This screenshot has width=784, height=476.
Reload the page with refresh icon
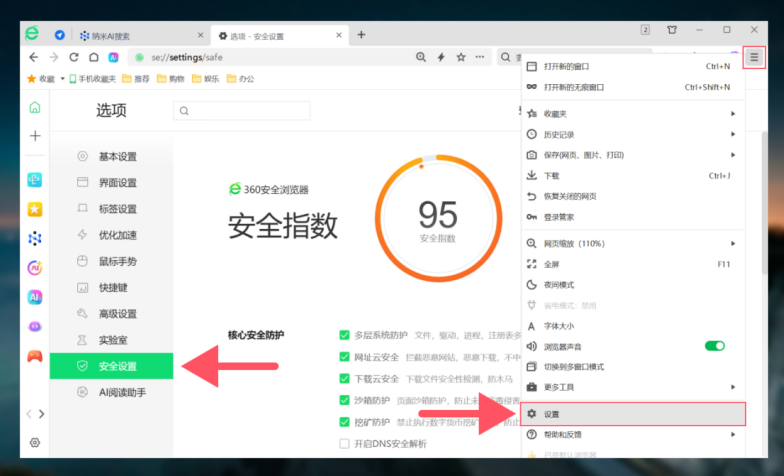(x=74, y=58)
